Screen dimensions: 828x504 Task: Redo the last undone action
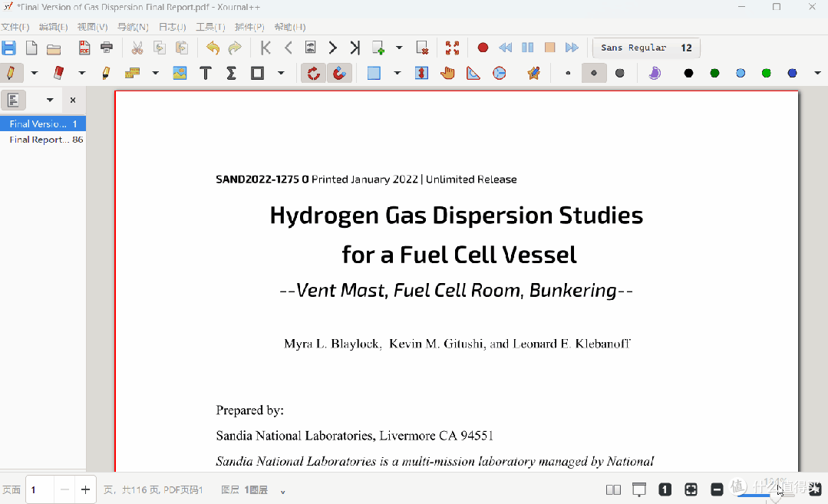coord(235,48)
